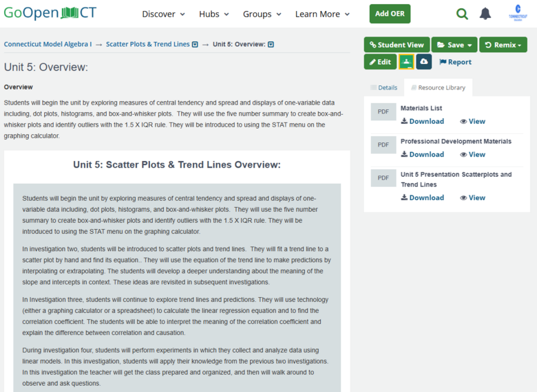This screenshot has height=392, width=537.
Task: Click the Add OER button
Action: 390,14
